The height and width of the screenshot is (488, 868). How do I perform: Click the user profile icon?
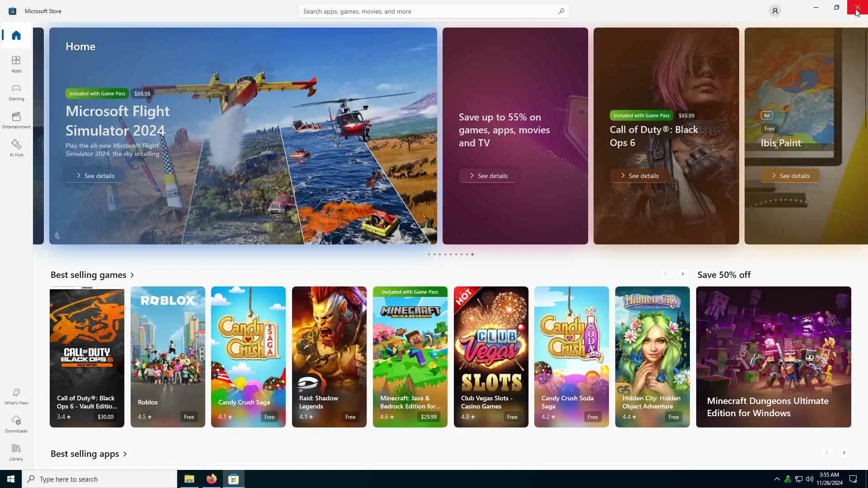coord(774,11)
